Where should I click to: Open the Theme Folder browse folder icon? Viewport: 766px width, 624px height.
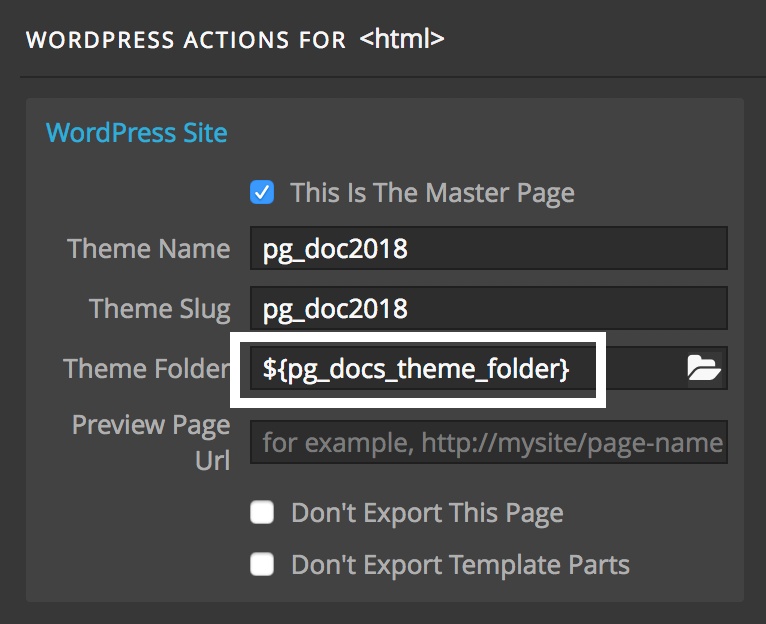click(x=704, y=368)
